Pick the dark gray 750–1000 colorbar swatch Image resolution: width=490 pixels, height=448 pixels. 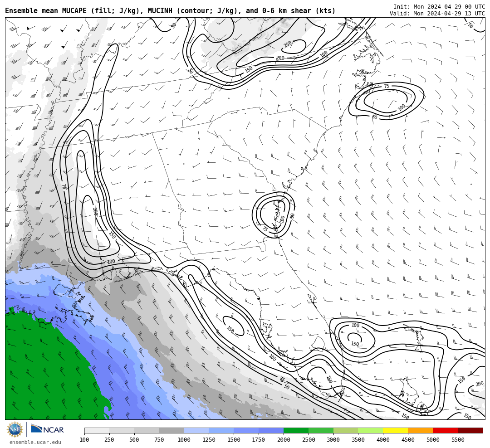pyautogui.click(x=171, y=430)
